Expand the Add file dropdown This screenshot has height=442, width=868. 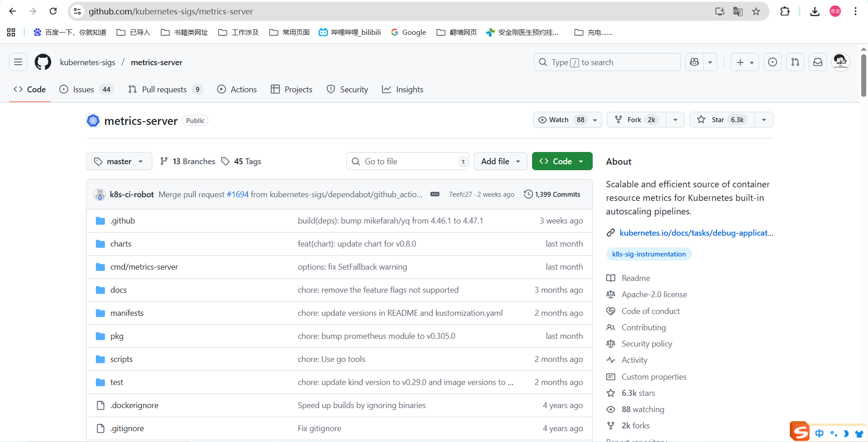(x=500, y=161)
